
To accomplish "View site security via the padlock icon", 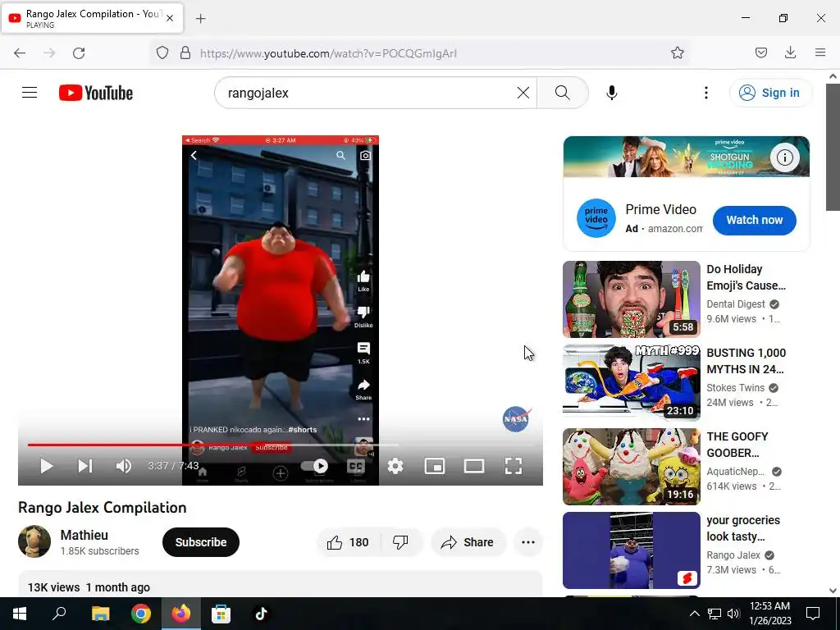I will (185, 53).
